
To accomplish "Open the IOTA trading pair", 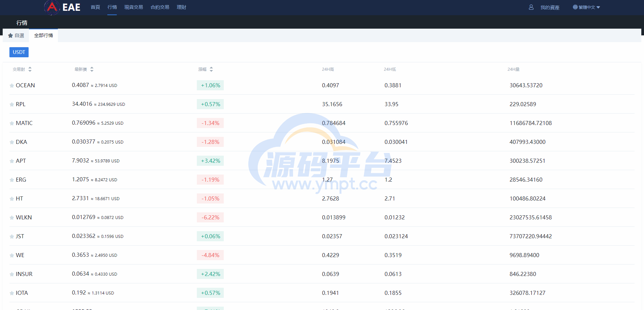I will click(22, 293).
